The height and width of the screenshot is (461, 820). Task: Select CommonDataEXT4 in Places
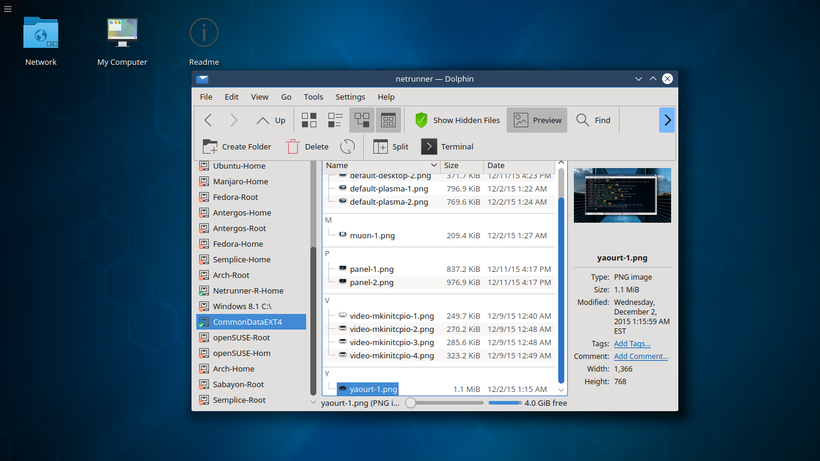pyautogui.click(x=251, y=322)
